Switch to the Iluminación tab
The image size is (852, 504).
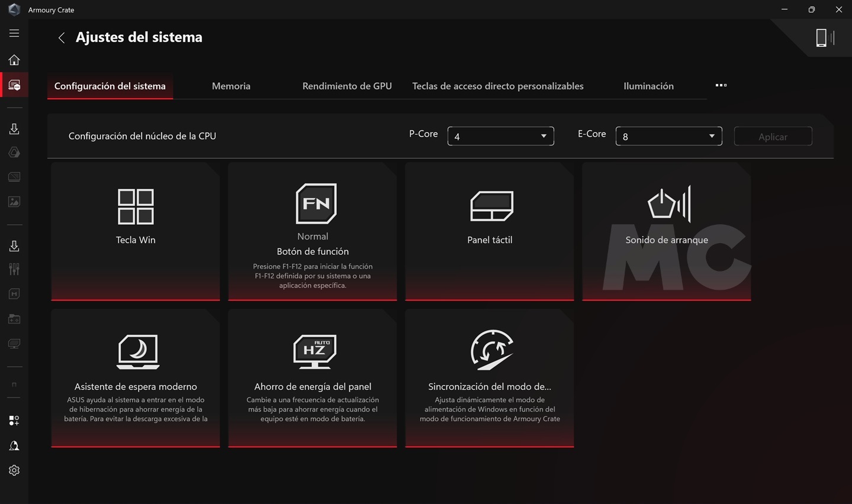point(648,86)
